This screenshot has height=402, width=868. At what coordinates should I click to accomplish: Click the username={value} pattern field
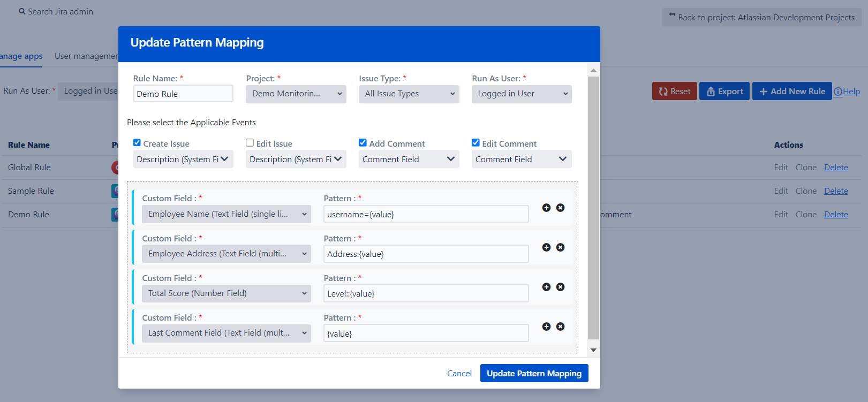pyautogui.click(x=426, y=214)
